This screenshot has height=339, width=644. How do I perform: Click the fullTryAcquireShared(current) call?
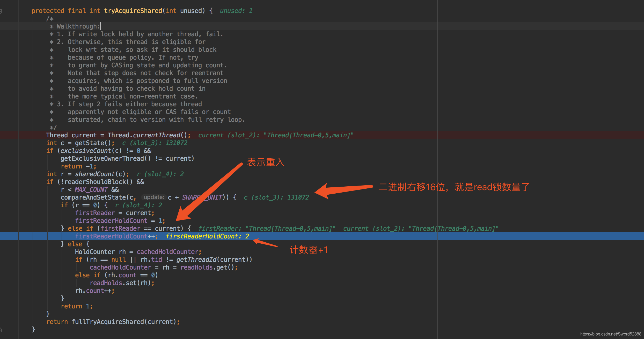pyautogui.click(x=124, y=322)
